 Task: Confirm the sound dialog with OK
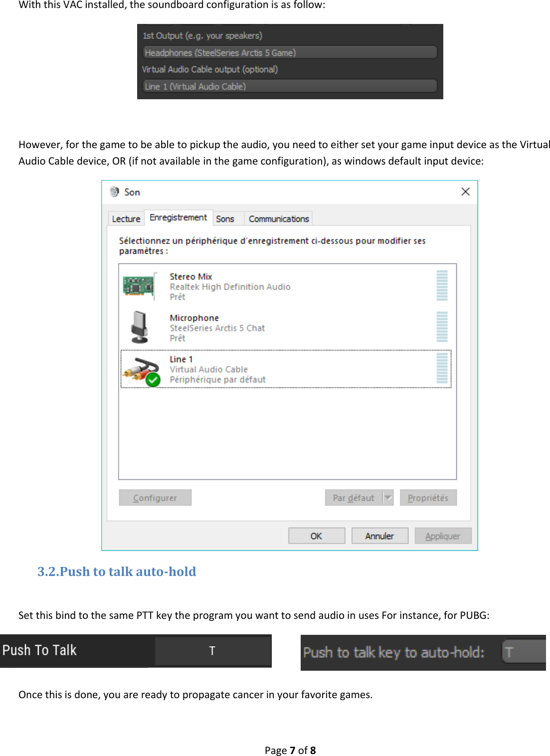point(317,536)
